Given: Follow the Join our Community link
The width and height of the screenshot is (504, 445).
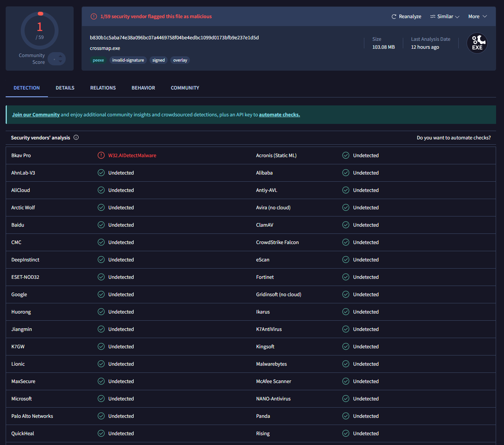Looking at the screenshot, I should (36, 115).
